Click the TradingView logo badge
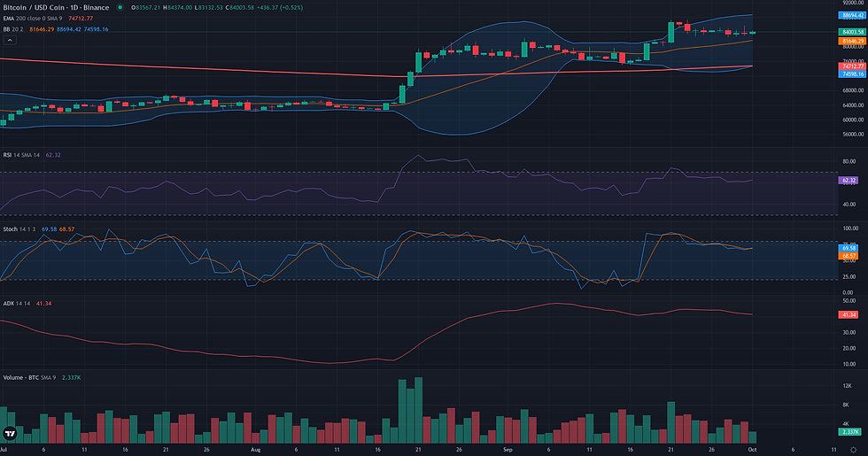 pos(10,433)
